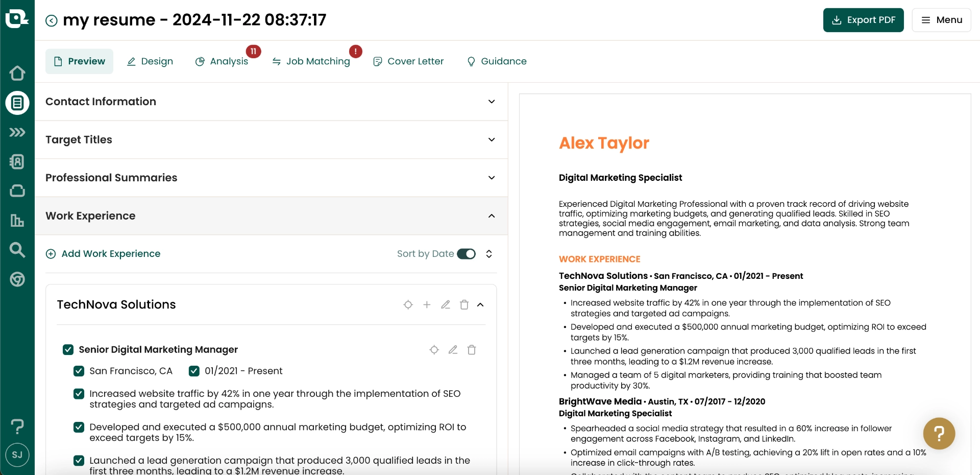This screenshot has width=980, height=475.
Task: Collapse the Work Experience section
Action: [271, 216]
